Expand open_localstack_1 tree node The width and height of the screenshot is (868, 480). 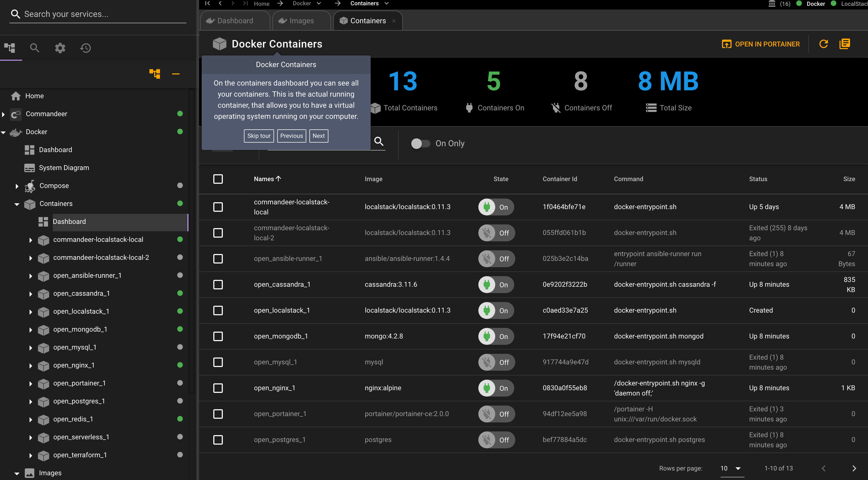(x=31, y=312)
